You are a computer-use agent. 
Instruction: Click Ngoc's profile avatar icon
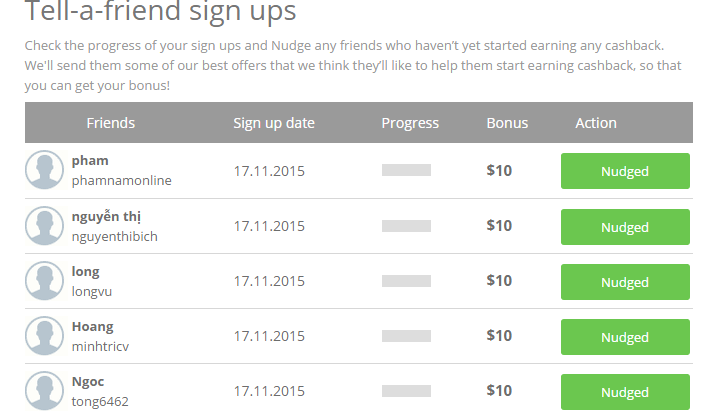pos(44,391)
